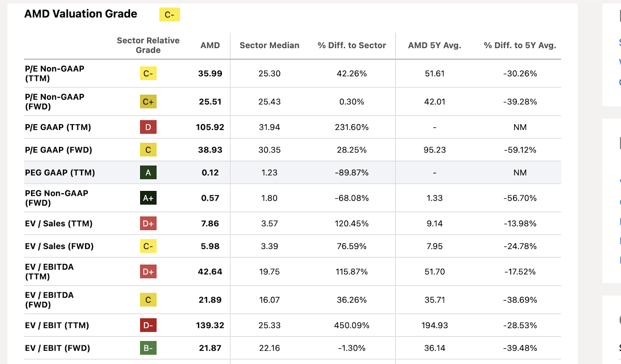The height and width of the screenshot is (364, 621).
Task: Select the highlighted PEG GAAP table row
Action: [x=291, y=173]
